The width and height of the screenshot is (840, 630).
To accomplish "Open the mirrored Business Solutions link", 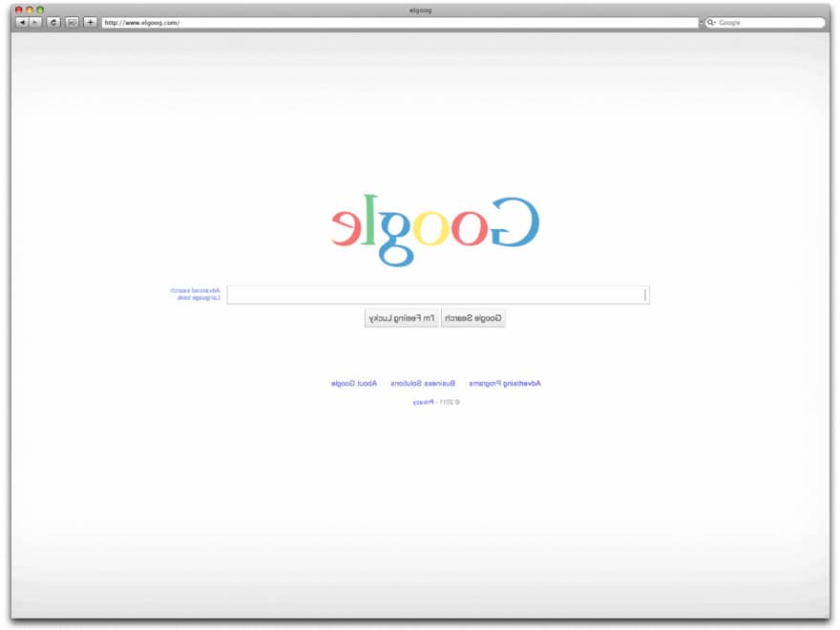I will [x=423, y=384].
